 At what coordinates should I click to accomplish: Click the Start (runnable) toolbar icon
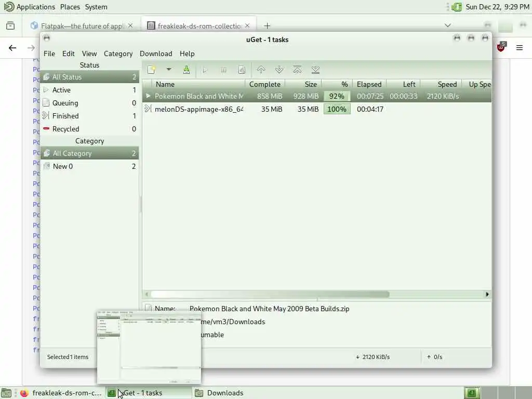click(205, 70)
